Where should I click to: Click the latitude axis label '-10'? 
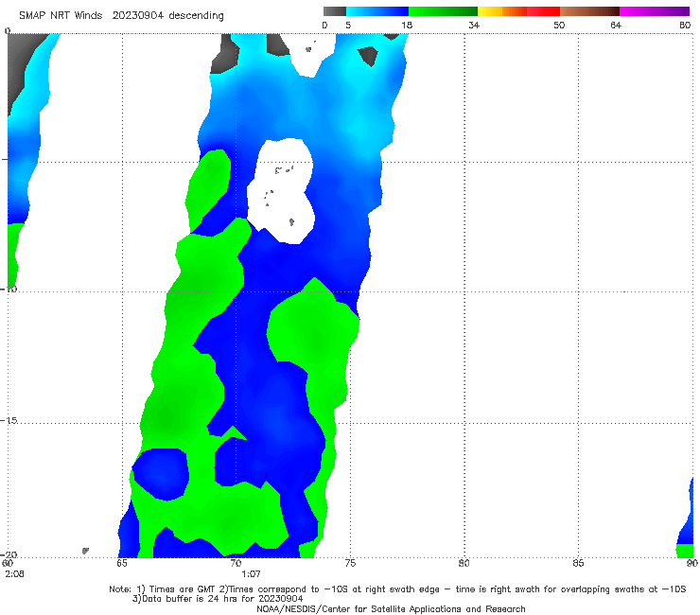9,289
